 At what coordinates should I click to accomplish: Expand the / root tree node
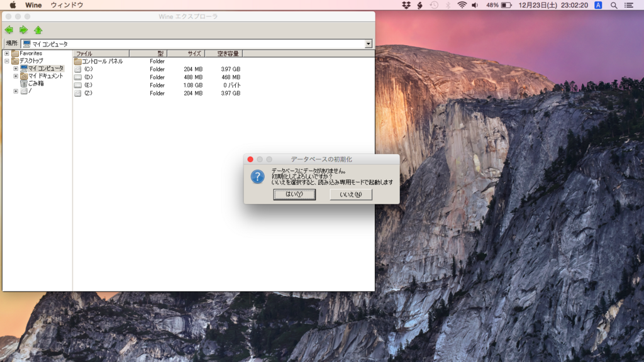16,91
